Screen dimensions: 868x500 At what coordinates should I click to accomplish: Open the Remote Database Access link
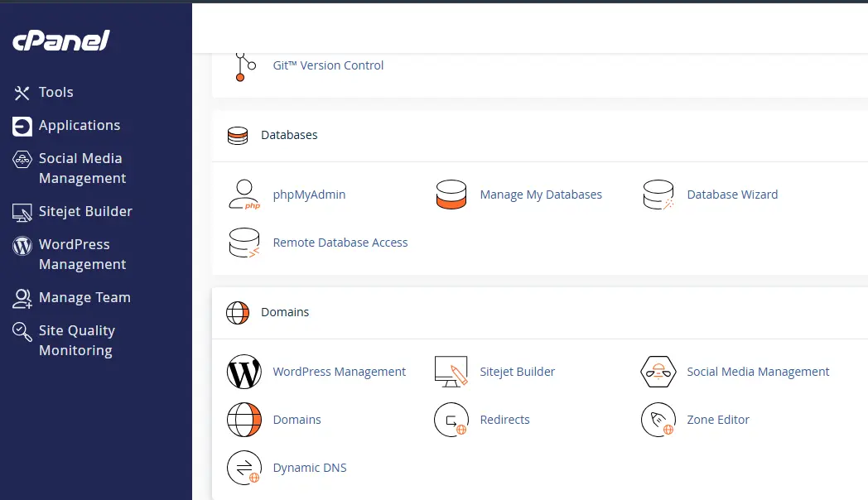[x=340, y=243]
